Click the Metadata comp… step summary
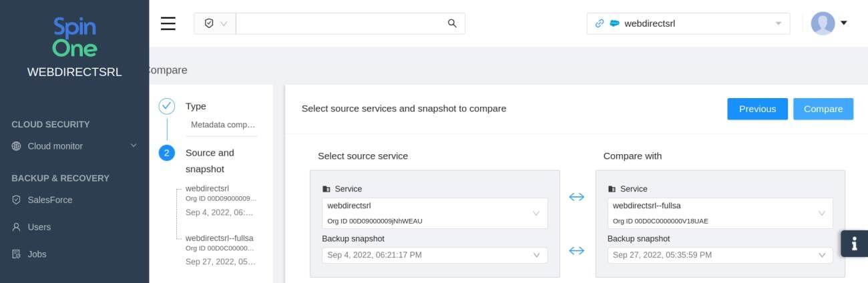 click(223, 125)
